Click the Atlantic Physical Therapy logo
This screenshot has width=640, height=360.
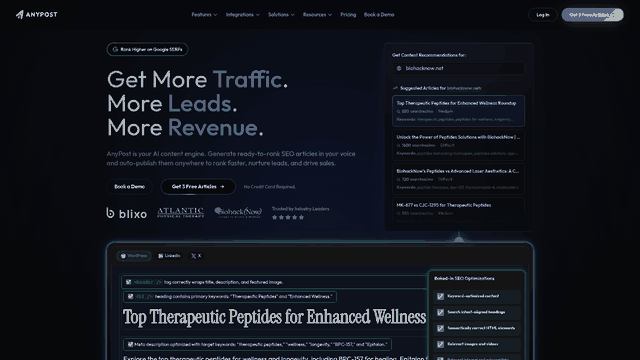(x=180, y=213)
